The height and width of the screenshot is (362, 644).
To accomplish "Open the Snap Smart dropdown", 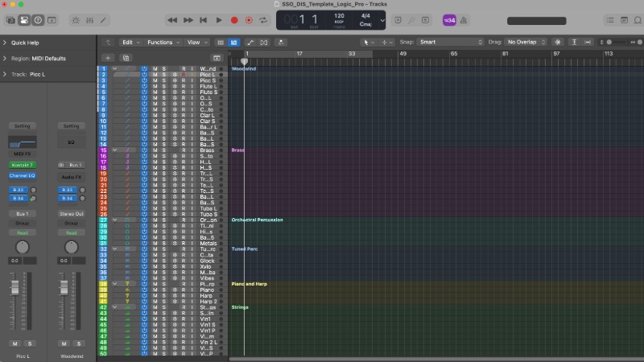I will pos(449,42).
